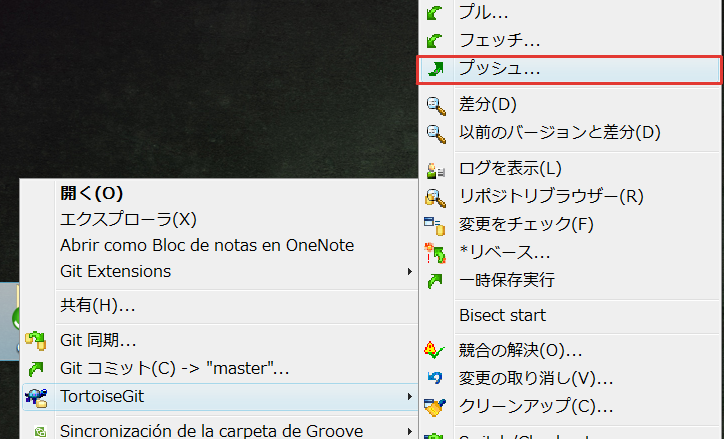Image resolution: width=724 pixels, height=439 pixels.
Task: Expand the Sincronización de la carpeta de Groove arrow
Action: (410, 432)
